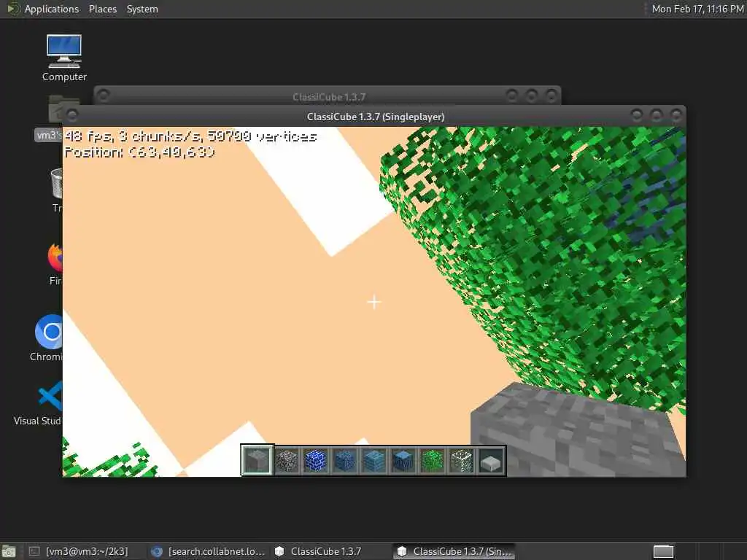
Task: Maximize the background ClassiCube 1.3.7 window
Action: pyautogui.click(x=531, y=96)
